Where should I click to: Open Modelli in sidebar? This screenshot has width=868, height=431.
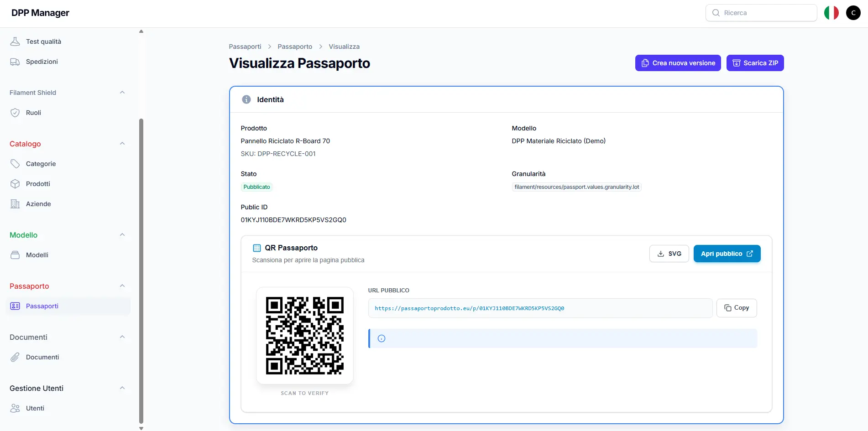[68, 255]
